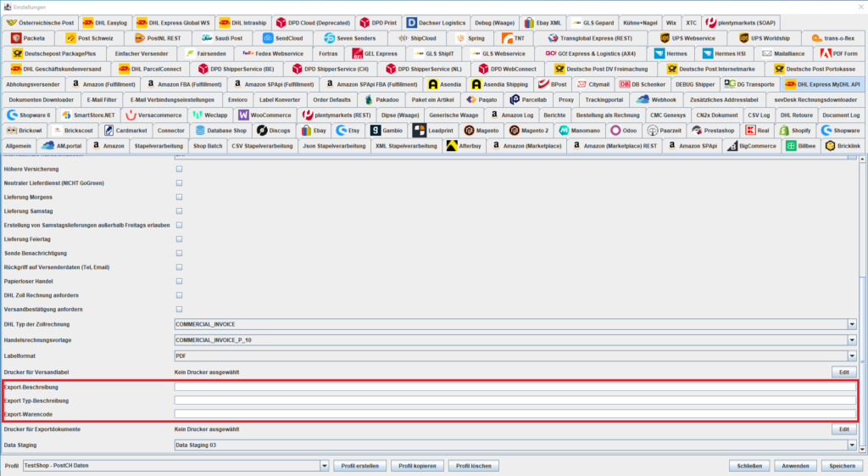
Task: Enable Höhere Versicherung checkbox
Action: tap(179, 169)
